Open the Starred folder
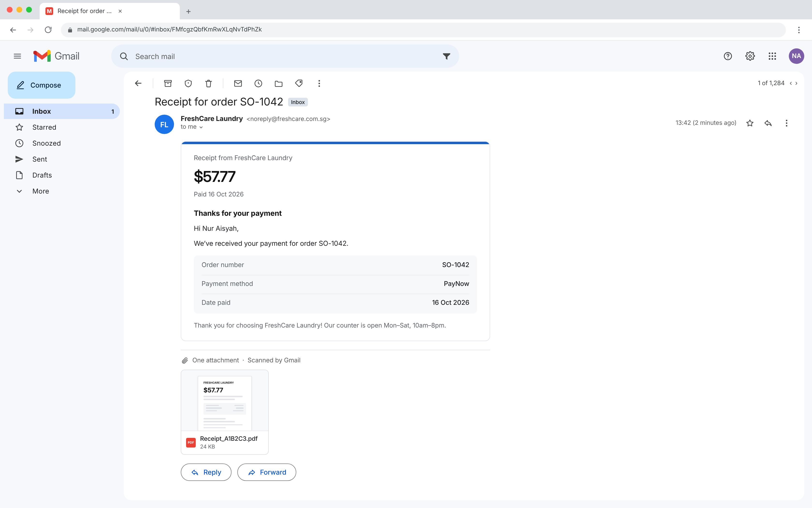The image size is (812, 508). [62, 127]
